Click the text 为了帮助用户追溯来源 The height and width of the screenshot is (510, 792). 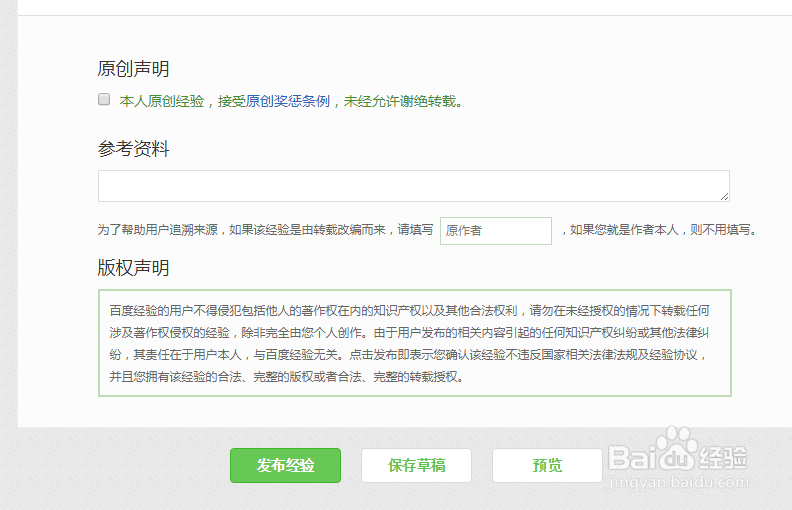coord(158,230)
